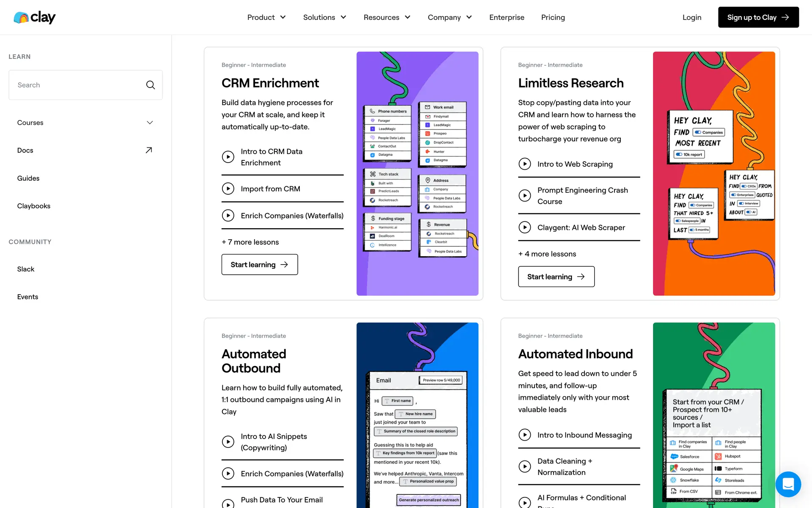This screenshot has width=812, height=508.
Task: Open the chat support bubble icon
Action: coord(788,484)
